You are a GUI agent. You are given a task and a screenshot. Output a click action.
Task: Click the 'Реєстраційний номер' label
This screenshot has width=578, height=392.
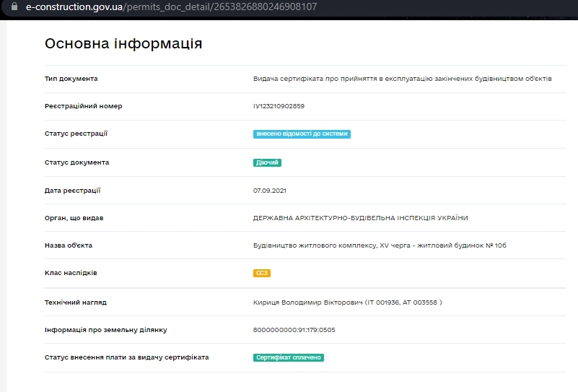point(83,106)
